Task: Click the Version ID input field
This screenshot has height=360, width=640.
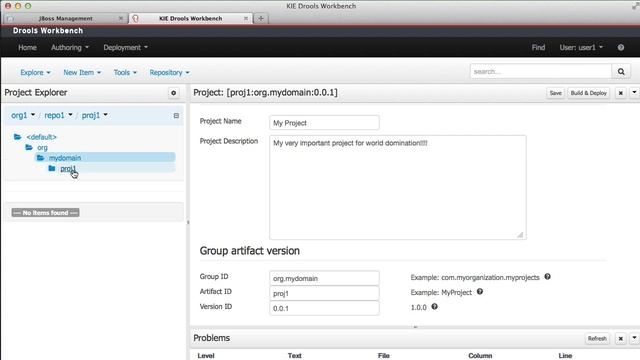Action: tap(324, 308)
